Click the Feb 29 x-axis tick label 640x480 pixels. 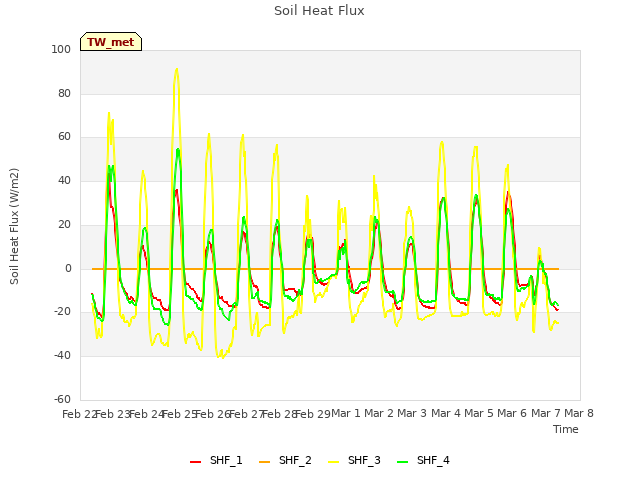[313, 414]
